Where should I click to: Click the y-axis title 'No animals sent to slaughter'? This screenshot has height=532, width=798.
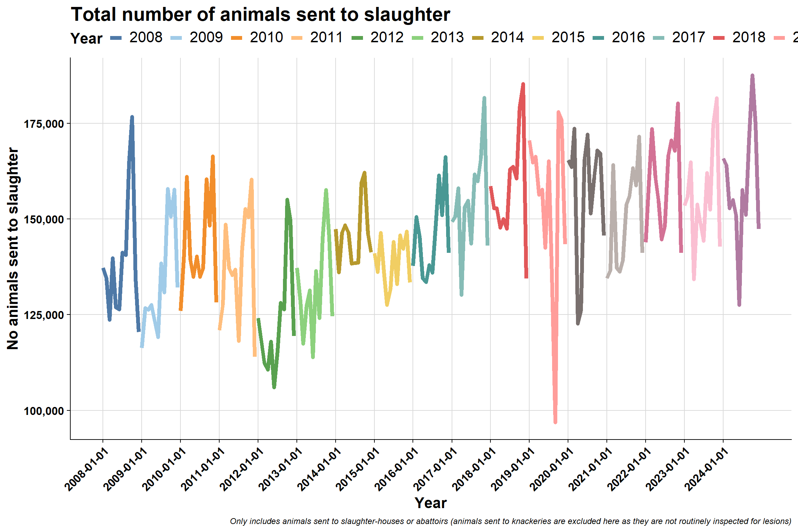point(13,248)
